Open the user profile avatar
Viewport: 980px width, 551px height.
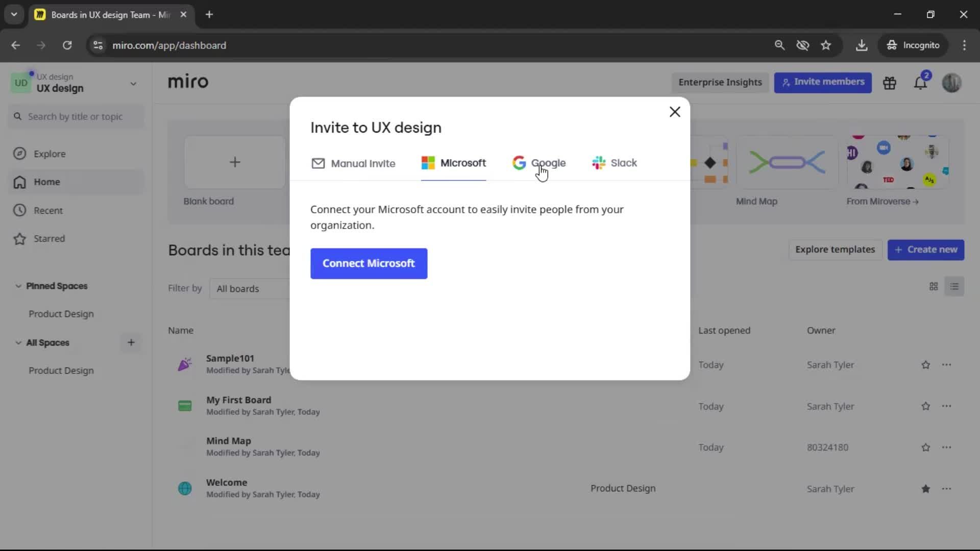951,83
